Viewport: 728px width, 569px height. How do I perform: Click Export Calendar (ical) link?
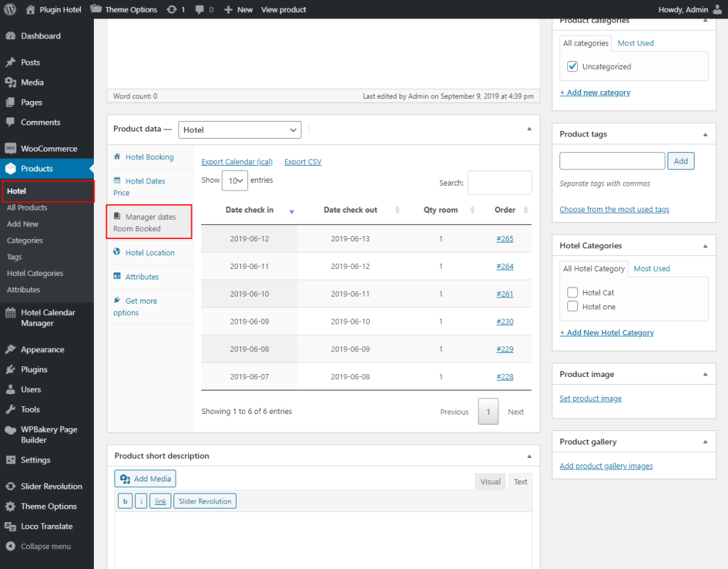tap(237, 161)
